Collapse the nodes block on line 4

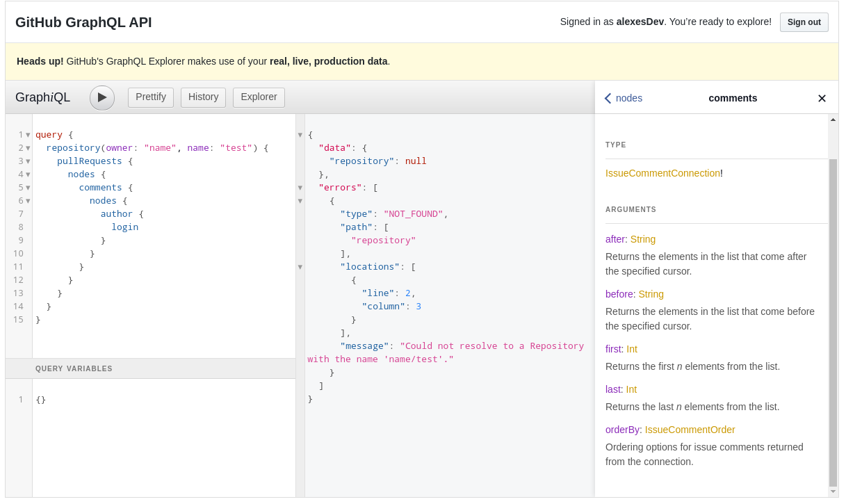point(28,174)
